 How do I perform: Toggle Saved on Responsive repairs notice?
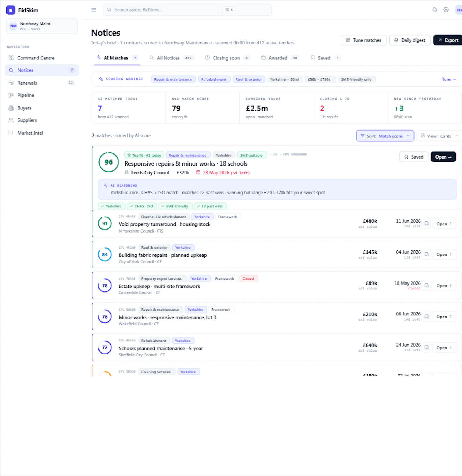(x=414, y=157)
